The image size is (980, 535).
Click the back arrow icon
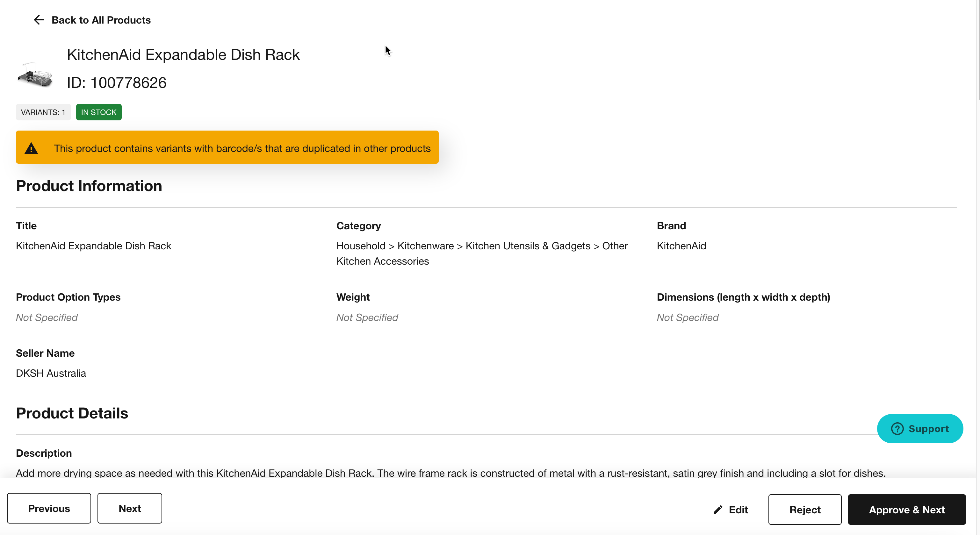tap(39, 20)
